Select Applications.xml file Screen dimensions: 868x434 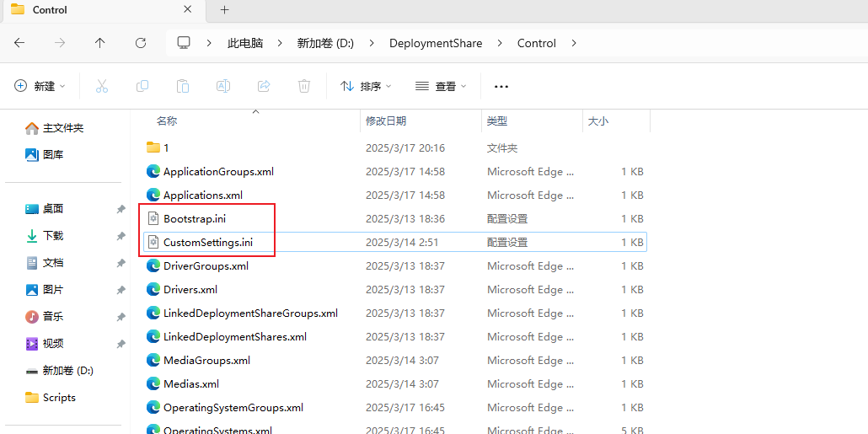(x=394, y=195)
